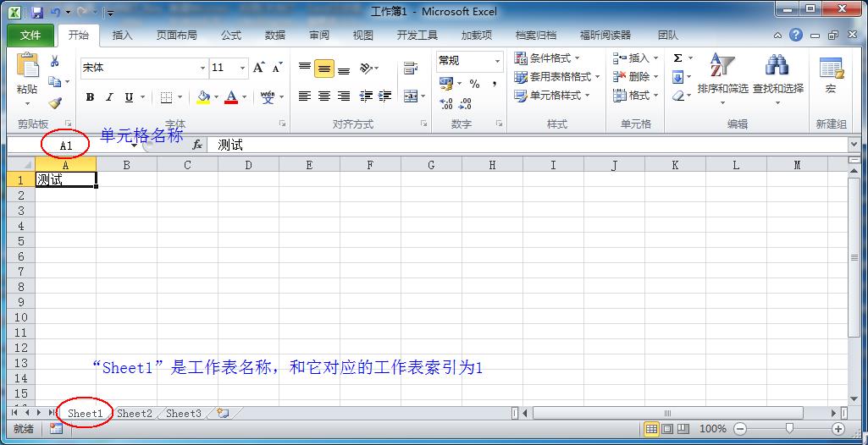Switch to 公式 formulas tab

(231, 36)
